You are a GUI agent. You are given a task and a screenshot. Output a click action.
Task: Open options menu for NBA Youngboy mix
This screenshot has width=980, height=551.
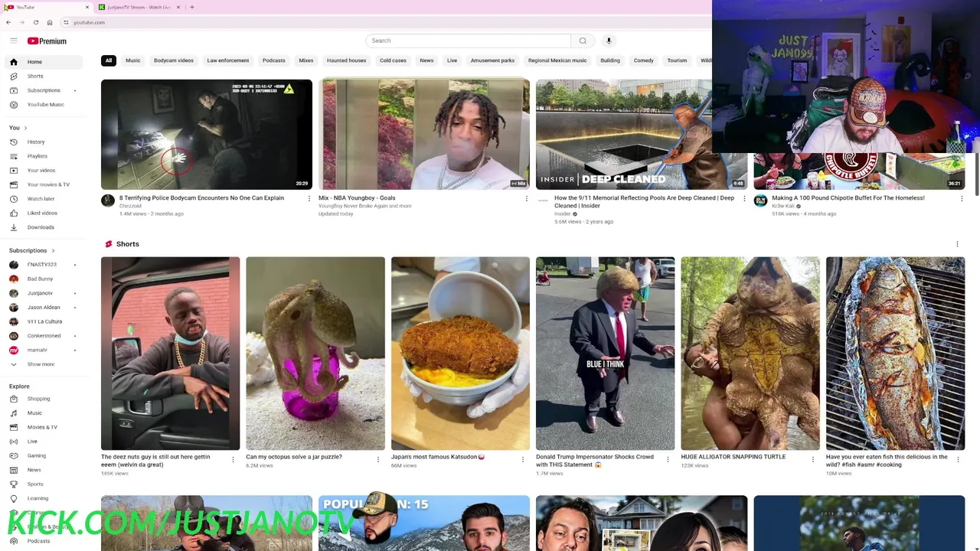tap(527, 199)
